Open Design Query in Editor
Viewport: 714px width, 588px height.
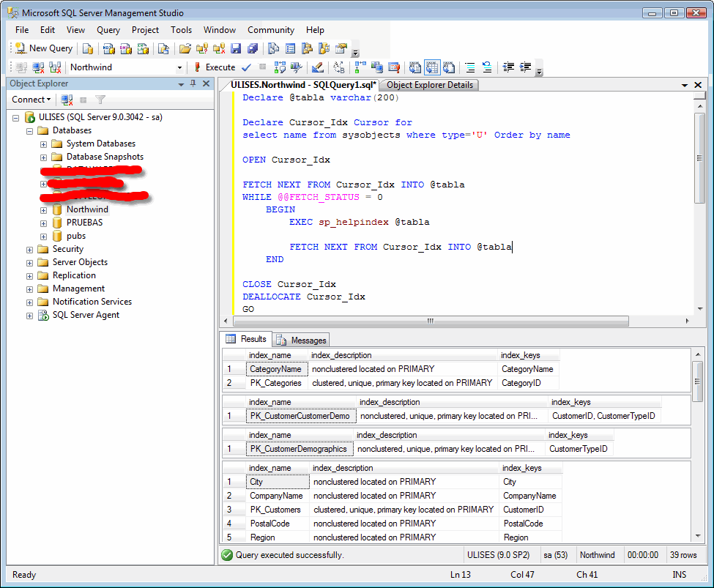pos(318,67)
